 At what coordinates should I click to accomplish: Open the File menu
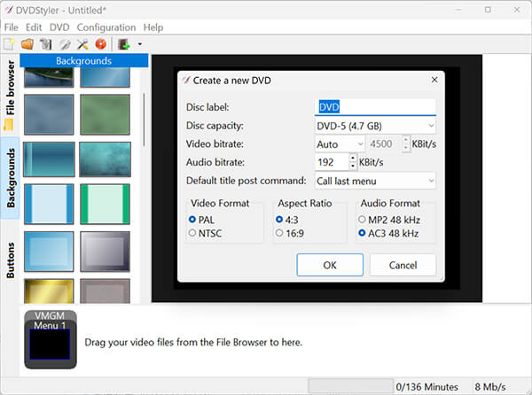click(12, 27)
